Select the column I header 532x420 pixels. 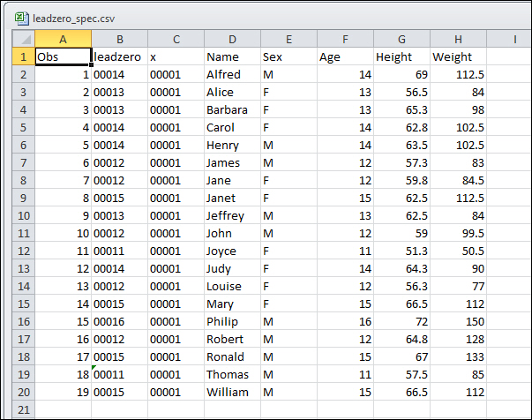tap(513, 39)
